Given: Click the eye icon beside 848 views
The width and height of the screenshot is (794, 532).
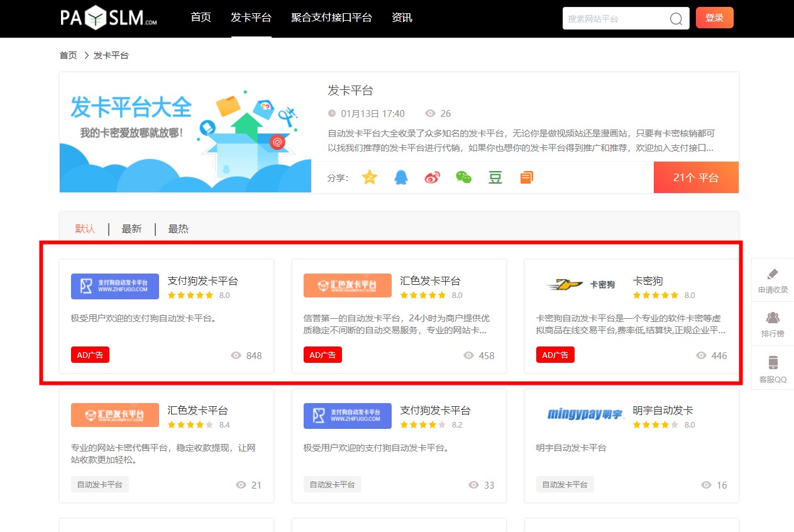Looking at the screenshot, I should (x=236, y=355).
